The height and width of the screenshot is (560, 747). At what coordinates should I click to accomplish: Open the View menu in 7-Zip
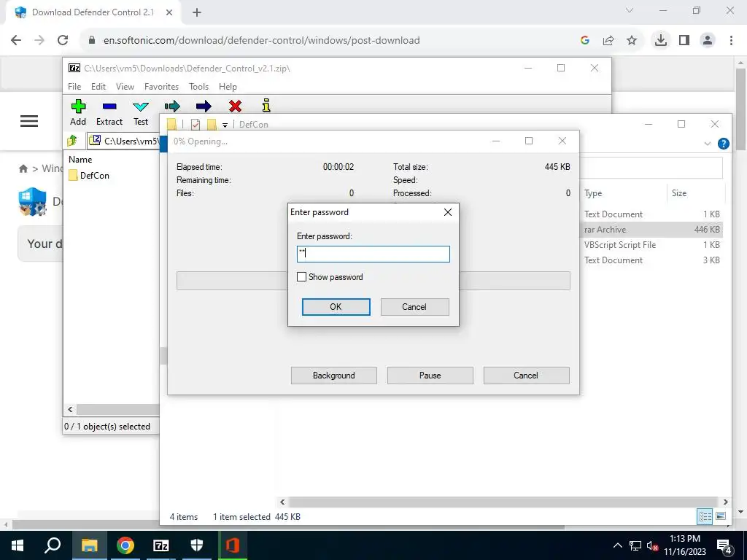click(125, 87)
